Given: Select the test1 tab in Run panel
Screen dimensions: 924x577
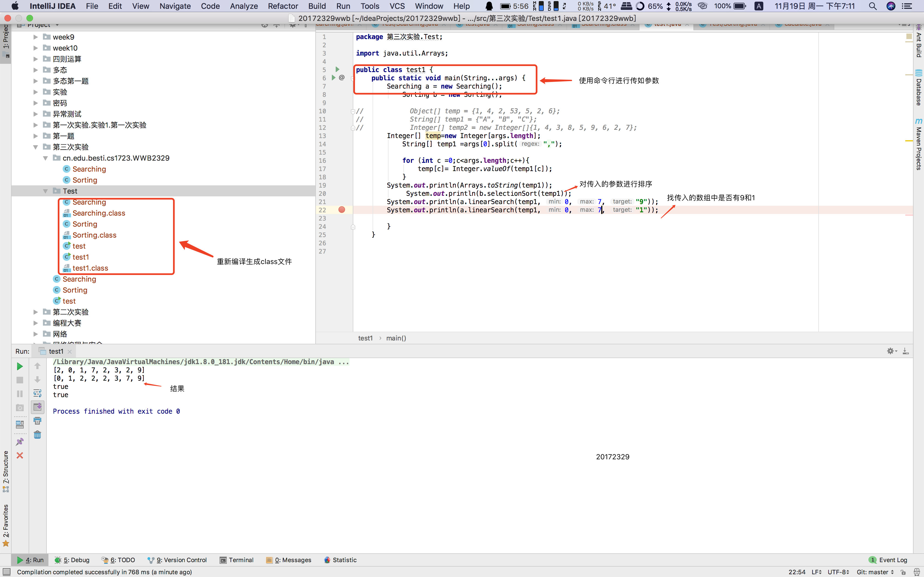Looking at the screenshot, I should [56, 351].
